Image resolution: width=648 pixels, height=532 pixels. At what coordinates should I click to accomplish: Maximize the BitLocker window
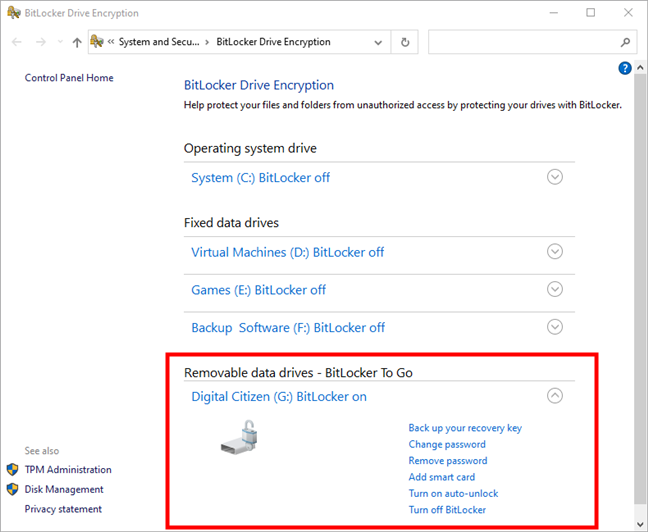591,13
